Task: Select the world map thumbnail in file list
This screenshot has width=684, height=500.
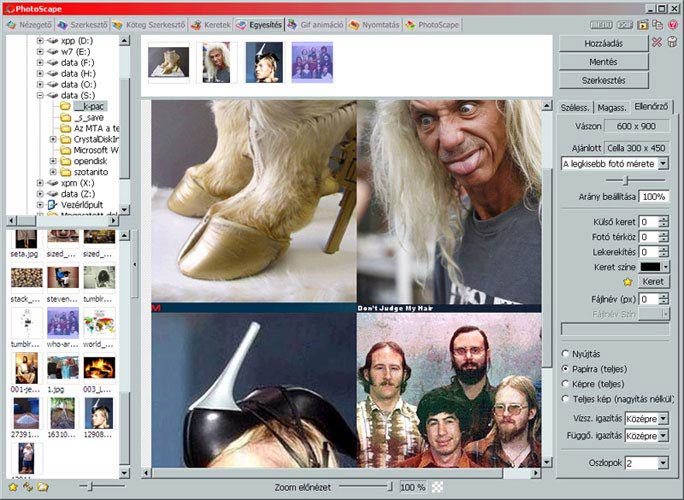Action: coord(98,323)
